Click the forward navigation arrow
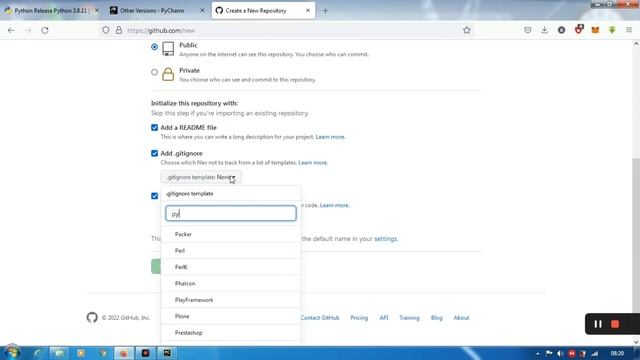This screenshot has width=640, height=360. tap(28, 30)
